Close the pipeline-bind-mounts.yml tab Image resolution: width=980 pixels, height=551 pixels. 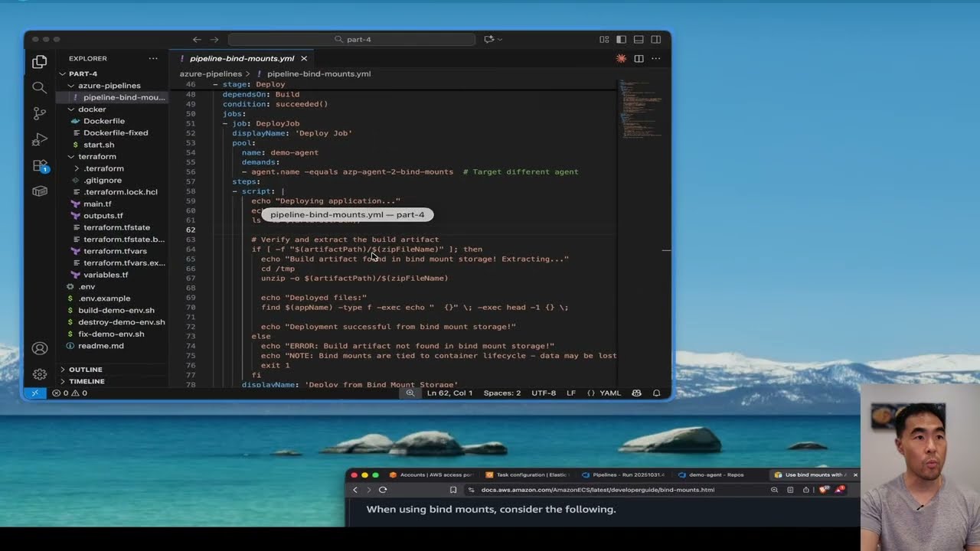[304, 58]
